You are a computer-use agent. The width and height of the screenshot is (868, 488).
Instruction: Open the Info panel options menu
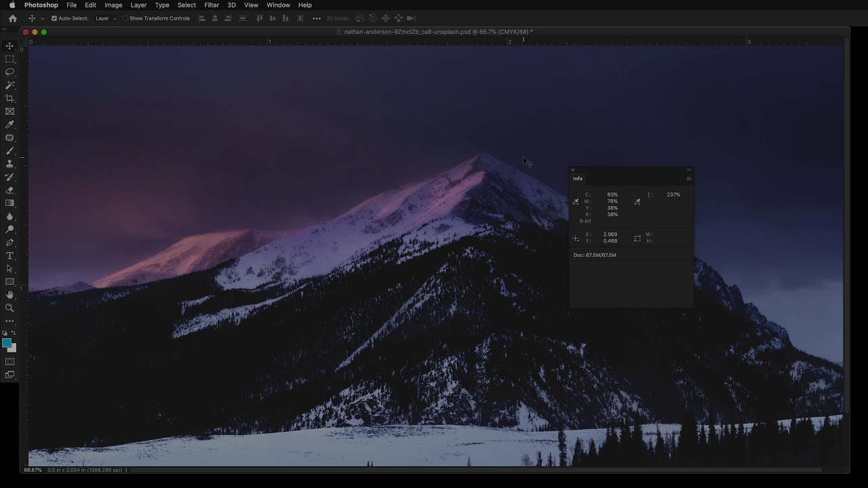688,179
